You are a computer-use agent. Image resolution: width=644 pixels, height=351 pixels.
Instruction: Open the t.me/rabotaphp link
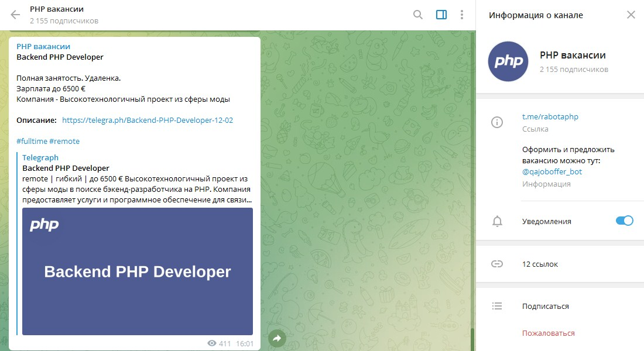(550, 116)
